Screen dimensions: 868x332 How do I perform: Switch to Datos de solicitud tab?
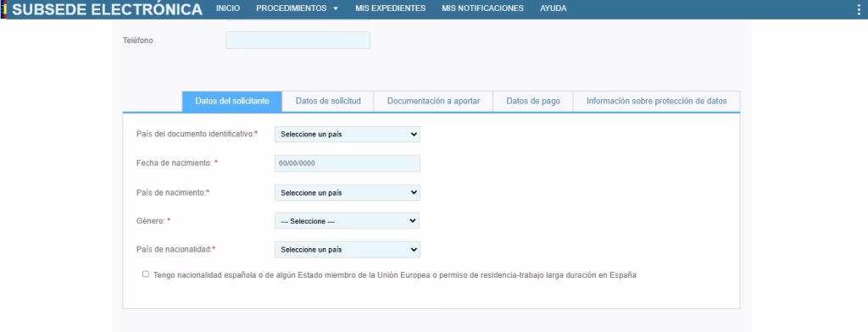328,102
